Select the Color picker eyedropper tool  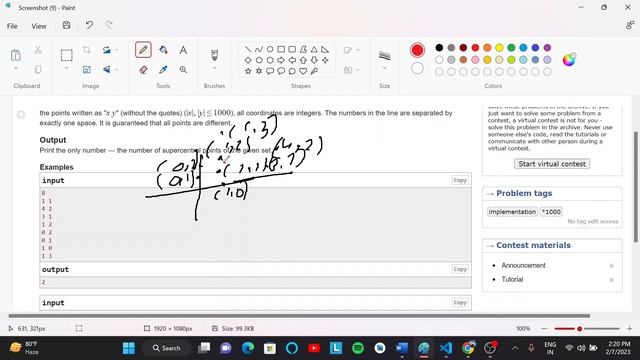(163, 70)
